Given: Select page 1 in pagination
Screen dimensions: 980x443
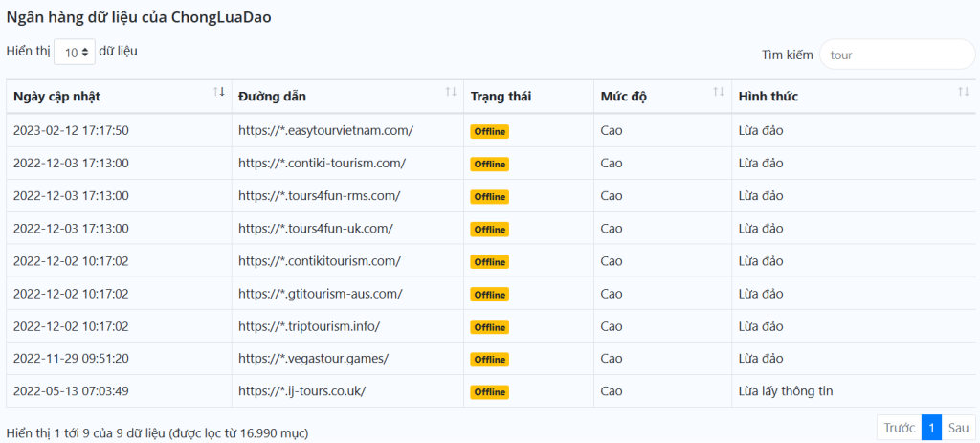Looking at the screenshot, I should [931, 428].
